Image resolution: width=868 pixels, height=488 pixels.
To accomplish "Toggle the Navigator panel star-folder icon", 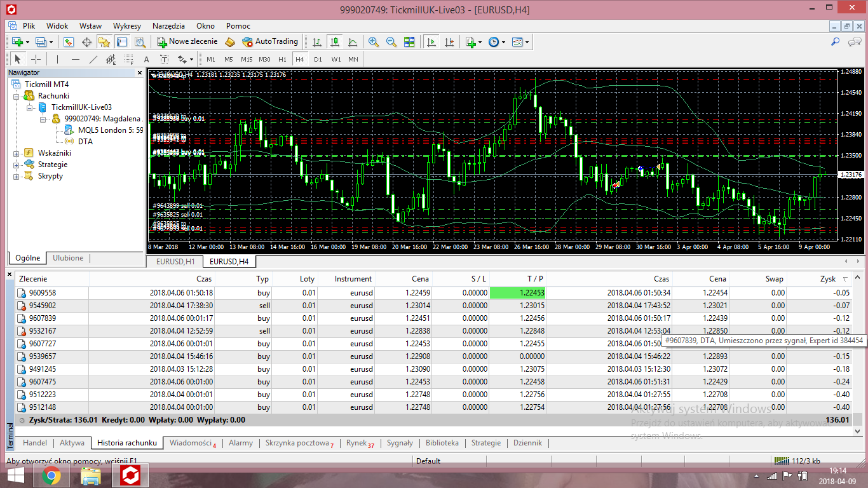I will pyautogui.click(x=104, y=42).
